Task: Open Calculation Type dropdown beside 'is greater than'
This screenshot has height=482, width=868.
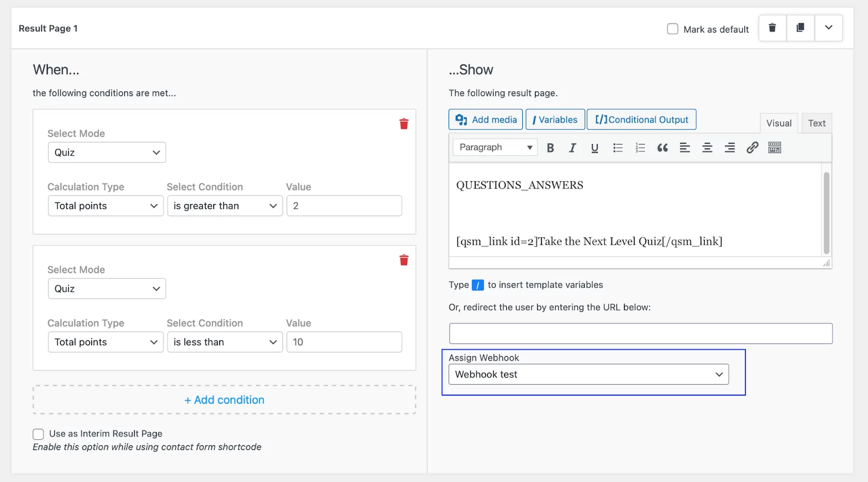Action: [x=106, y=206]
